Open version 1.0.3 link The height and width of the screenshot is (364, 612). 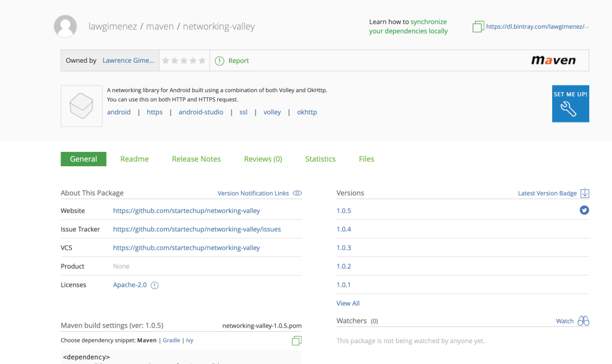pos(343,247)
